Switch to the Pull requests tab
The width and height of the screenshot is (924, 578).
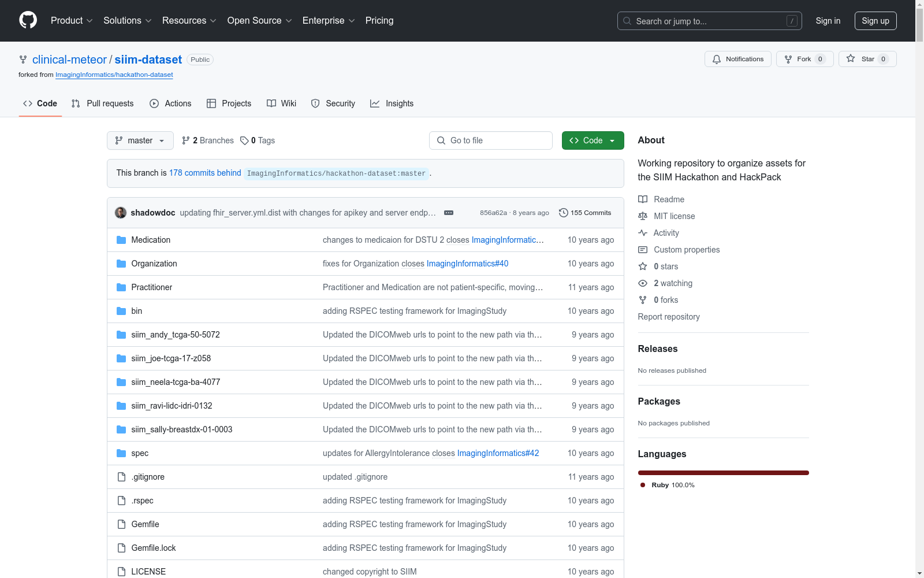(x=103, y=103)
